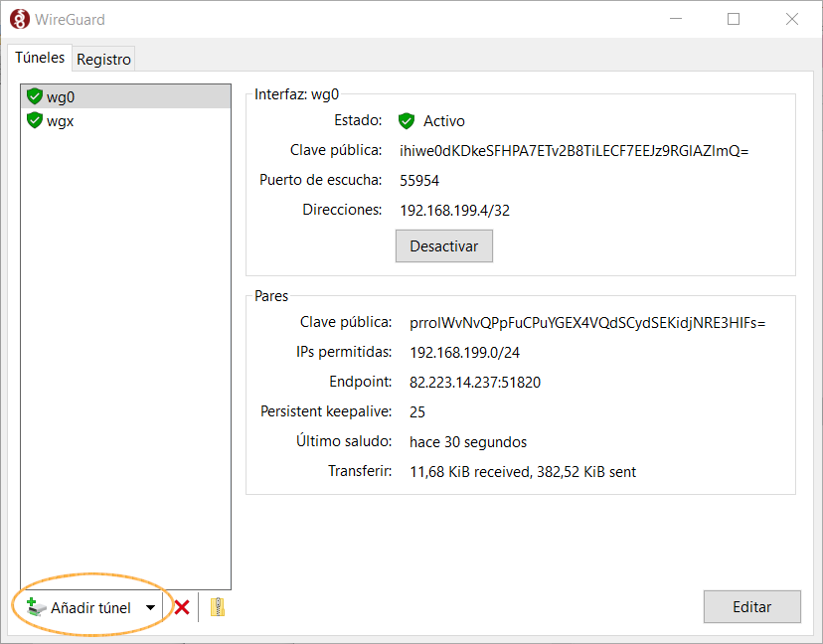Switch to the Túneles tab
This screenshot has height=644, width=823.
[x=40, y=58]
